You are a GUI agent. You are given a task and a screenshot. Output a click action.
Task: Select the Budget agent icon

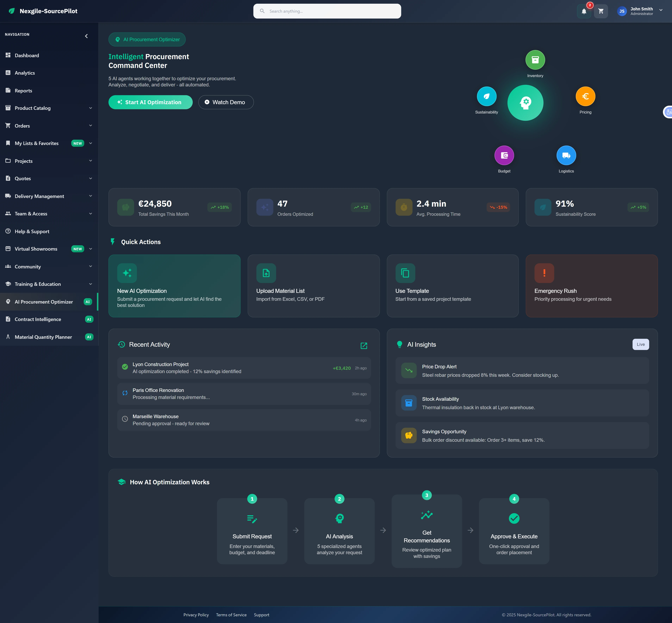(504, 155)
